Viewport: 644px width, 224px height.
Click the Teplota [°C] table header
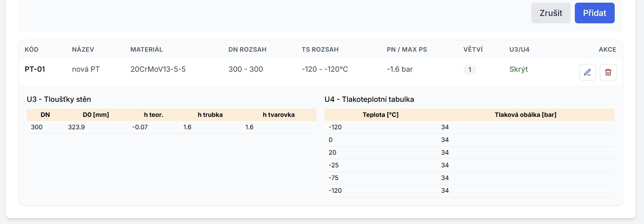(x=381, y=115)
